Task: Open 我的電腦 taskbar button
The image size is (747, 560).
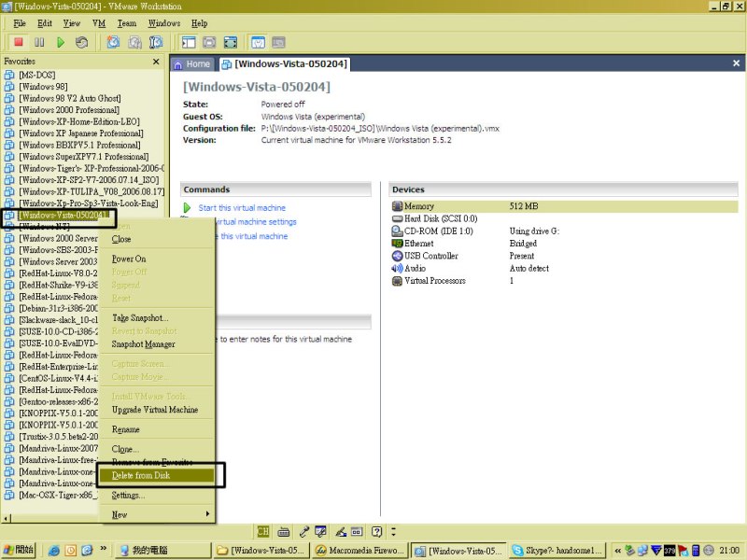Action: [x=162, y=550]
